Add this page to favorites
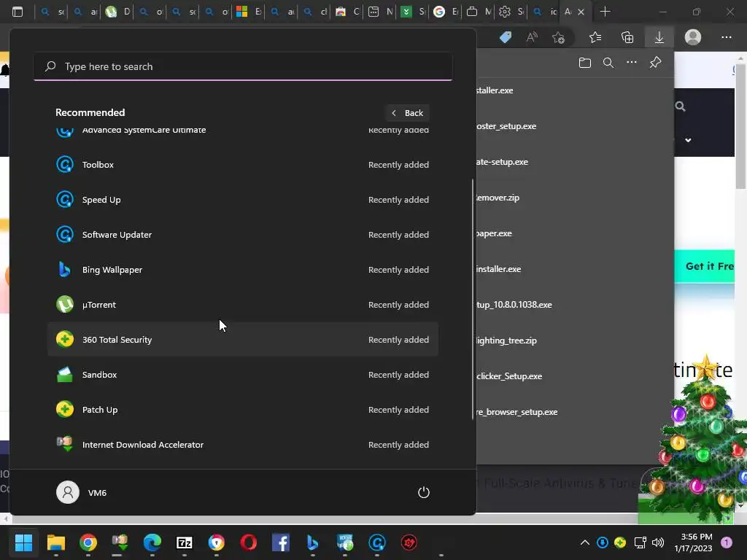The height and width of the screenshot is (560, 747). point(558,37)
